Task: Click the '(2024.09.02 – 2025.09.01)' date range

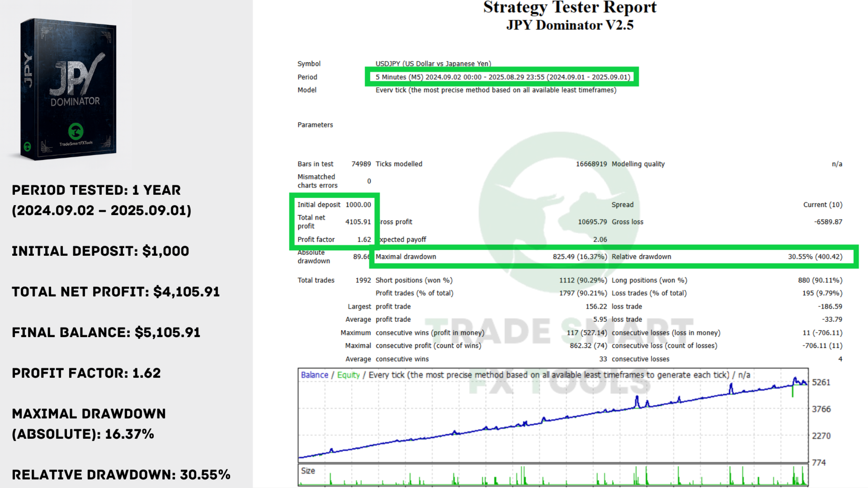Action: pos(102,211)
